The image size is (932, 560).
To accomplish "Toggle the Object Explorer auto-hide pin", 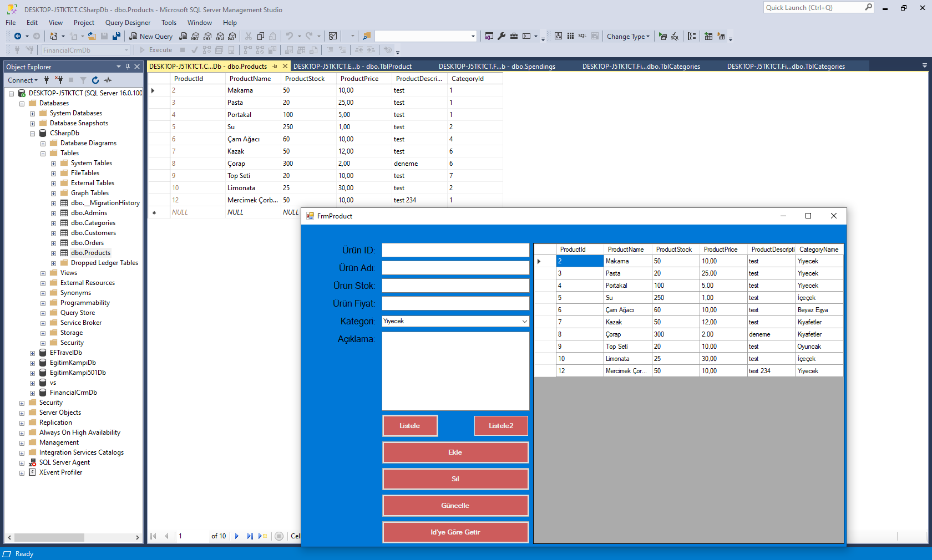I will click(x=128, y=67).
